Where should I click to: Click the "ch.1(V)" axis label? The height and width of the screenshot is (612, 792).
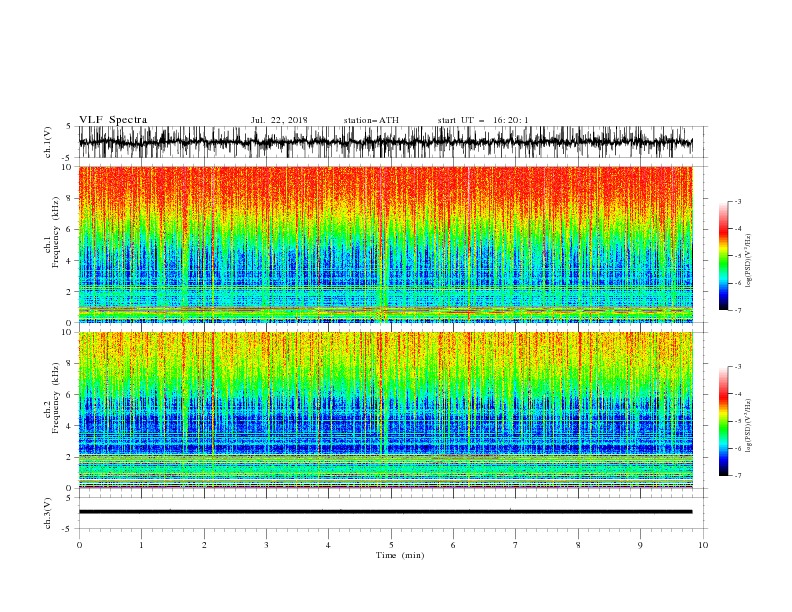(x=48, y=142)
